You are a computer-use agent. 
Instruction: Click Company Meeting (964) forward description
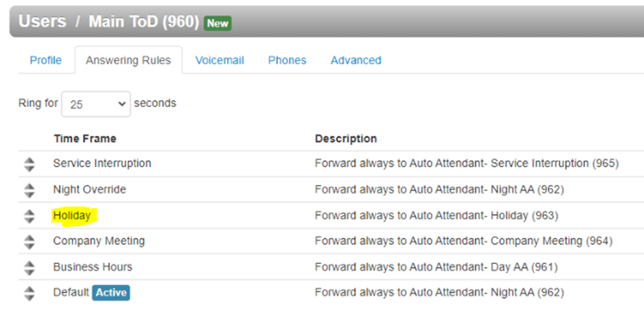[x=463, y=241]
